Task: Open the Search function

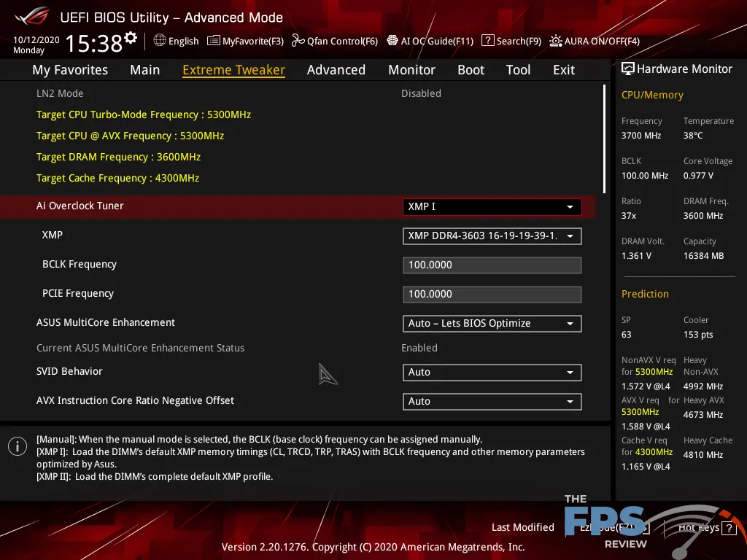Action: 511,41
